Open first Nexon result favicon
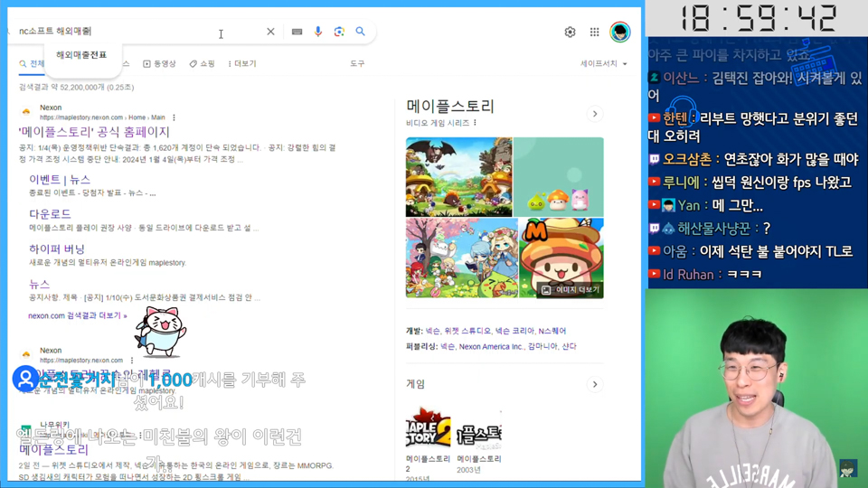The width and height of the screenshot is (868, 488). click(x=26, y=112)
